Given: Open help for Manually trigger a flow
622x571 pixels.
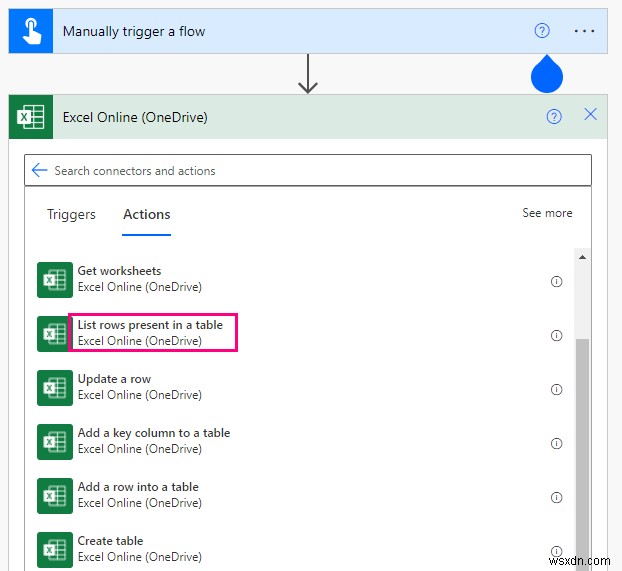Looking at the screenshot, I should click(541, 31).
